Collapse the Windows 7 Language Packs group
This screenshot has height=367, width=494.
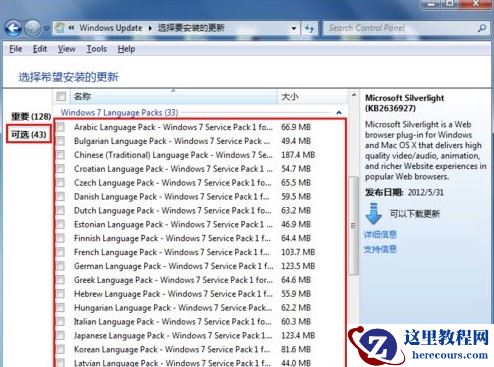point(339,113)
